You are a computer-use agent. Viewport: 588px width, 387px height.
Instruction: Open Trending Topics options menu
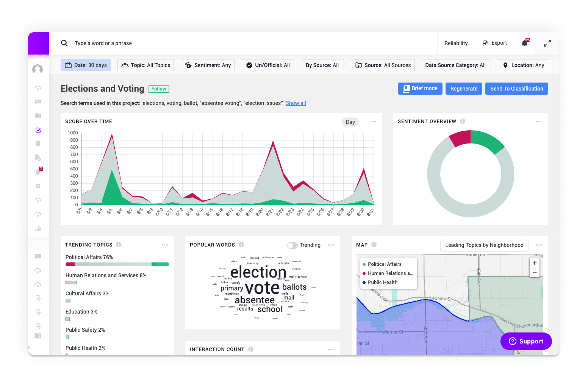click(165, 245)
